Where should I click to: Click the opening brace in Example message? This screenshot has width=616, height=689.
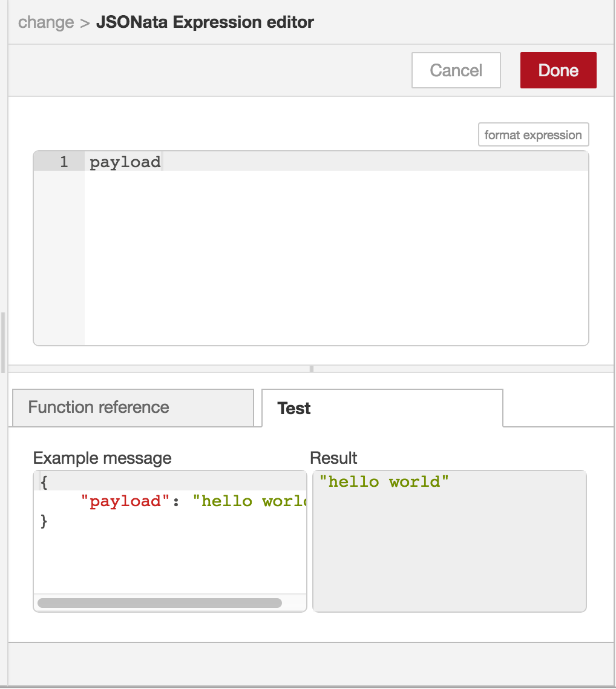[44, 482]
